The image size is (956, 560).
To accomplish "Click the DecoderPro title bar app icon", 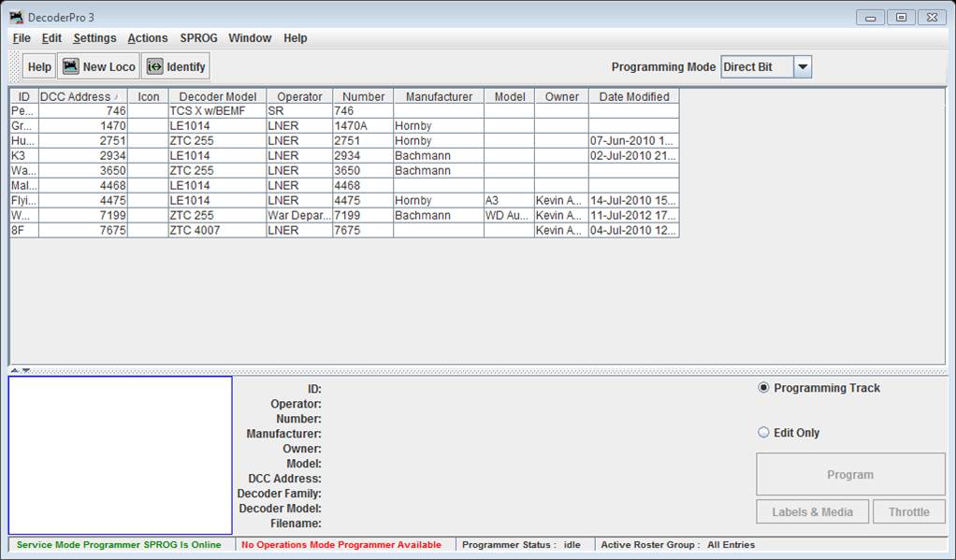I will tap(16, 17).
